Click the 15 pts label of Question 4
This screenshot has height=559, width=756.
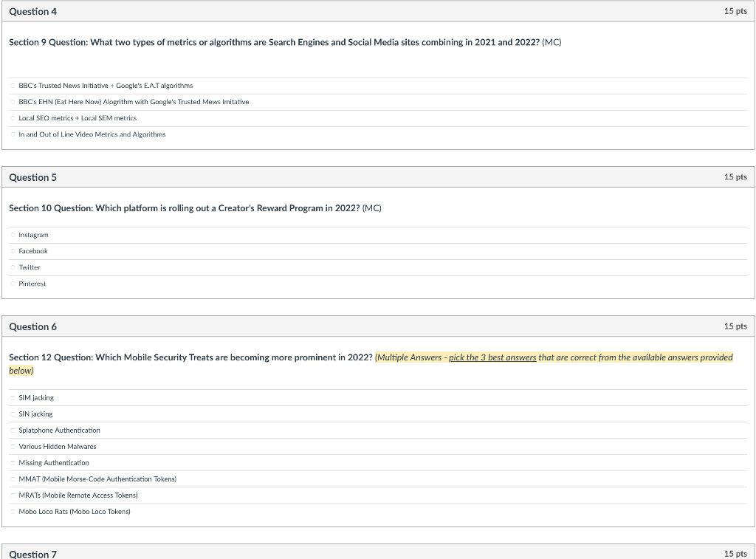point(735,11)
